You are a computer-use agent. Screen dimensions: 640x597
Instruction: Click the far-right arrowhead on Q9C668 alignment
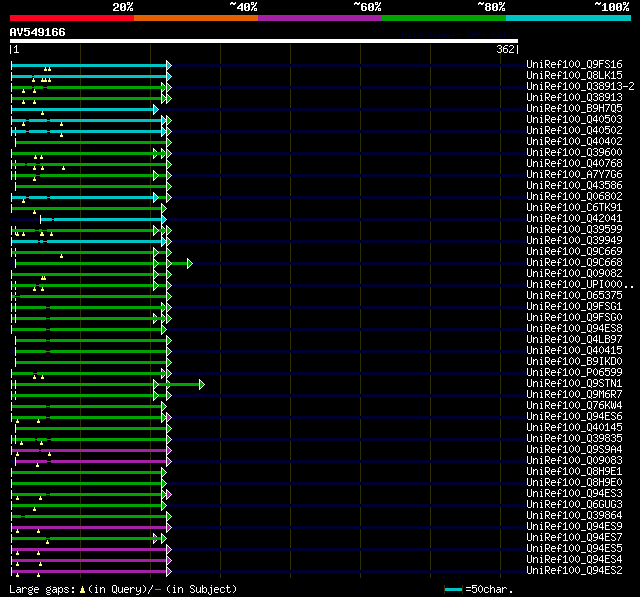pos(190,264)
